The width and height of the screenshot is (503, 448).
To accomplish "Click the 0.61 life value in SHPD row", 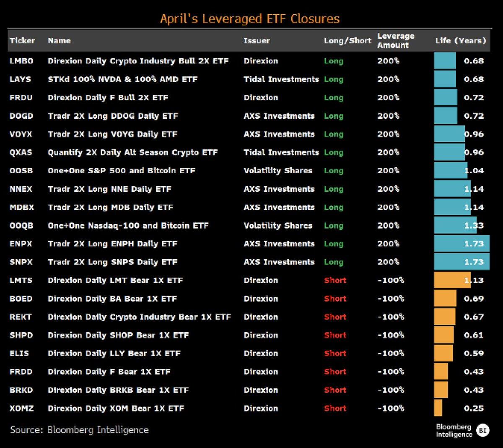I will [474, 335].
